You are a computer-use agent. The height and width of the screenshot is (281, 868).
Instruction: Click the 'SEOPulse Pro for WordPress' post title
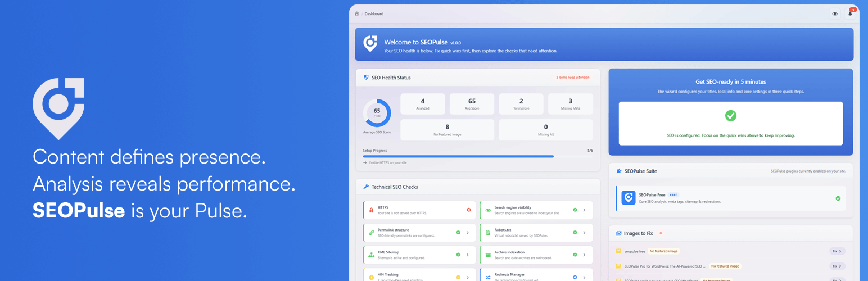pos(664,266)
